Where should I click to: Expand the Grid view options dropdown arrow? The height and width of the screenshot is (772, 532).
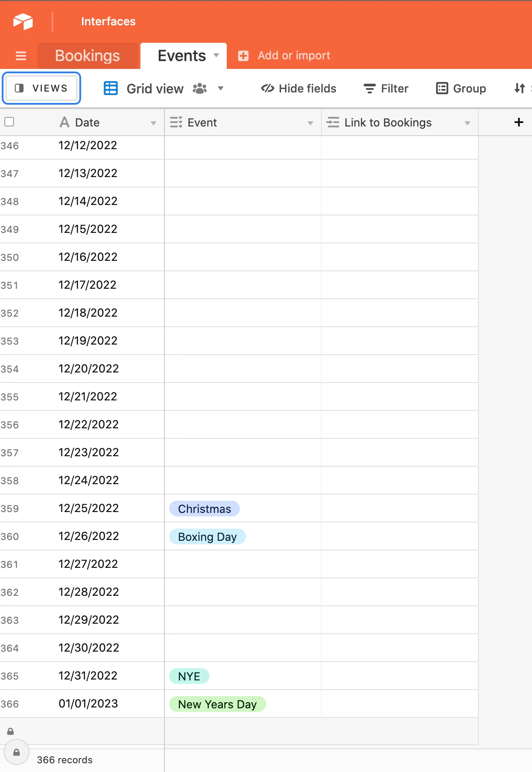221,89
